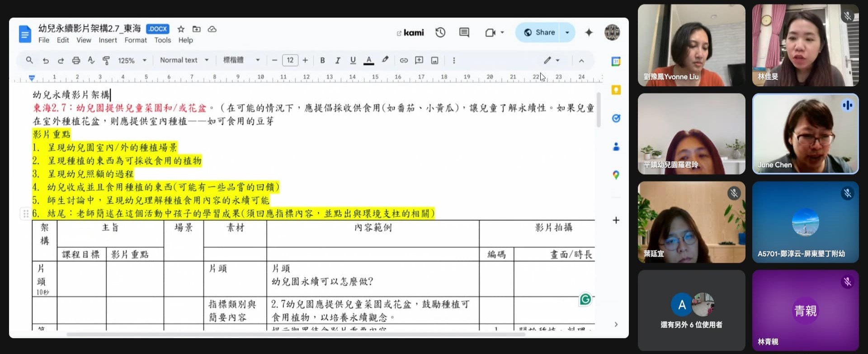Screen dimensions: 868x354
Task: Open Google Tasks in side panel
Action: point(616,118)
